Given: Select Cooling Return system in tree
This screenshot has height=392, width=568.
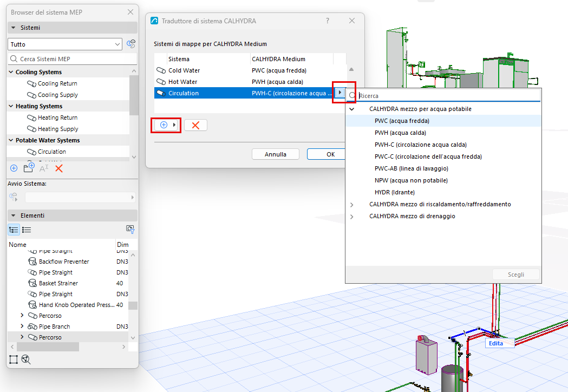Looking at the screenshot, I should click(57, 83).
